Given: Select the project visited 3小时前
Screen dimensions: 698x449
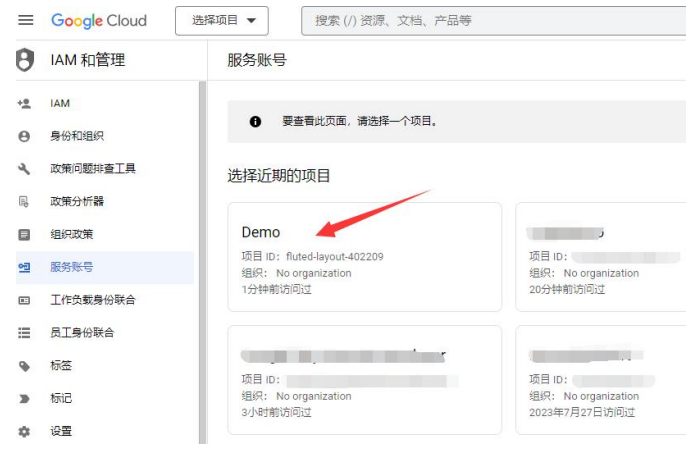Looking at the screenshot, I should point(364,380).
